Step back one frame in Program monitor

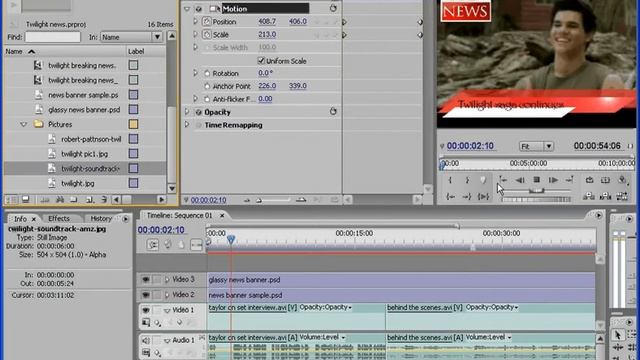(520, 180)
